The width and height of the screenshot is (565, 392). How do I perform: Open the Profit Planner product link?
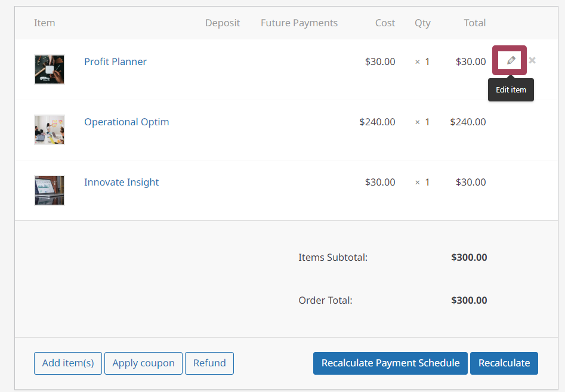coord(115,61)
